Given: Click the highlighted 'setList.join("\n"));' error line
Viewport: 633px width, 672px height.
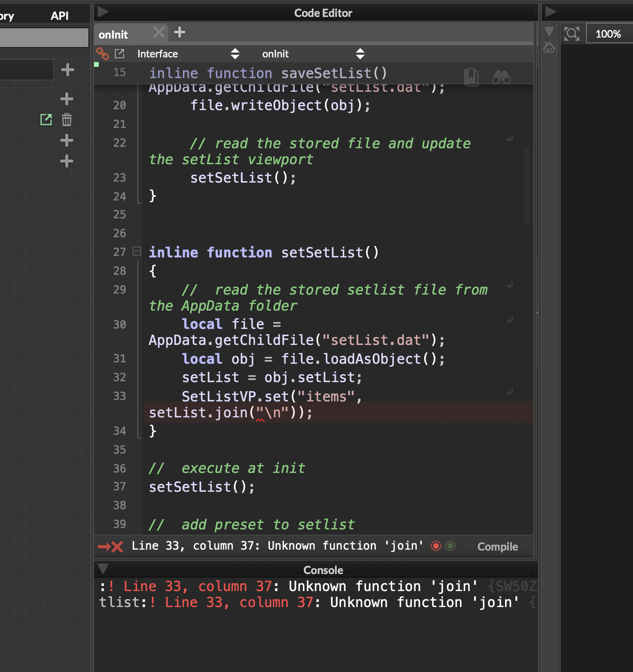Looking at the screenshot, I should tap(230, 413).
